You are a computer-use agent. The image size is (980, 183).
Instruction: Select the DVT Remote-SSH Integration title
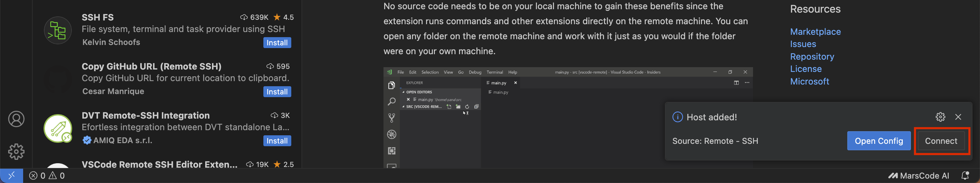146,116
